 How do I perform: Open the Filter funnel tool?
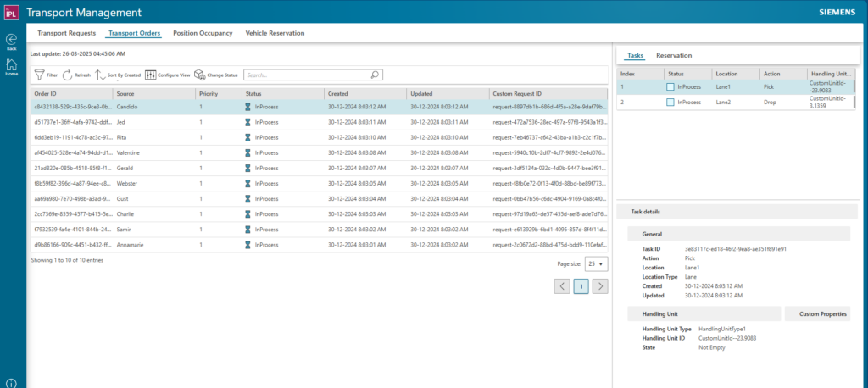40,75
